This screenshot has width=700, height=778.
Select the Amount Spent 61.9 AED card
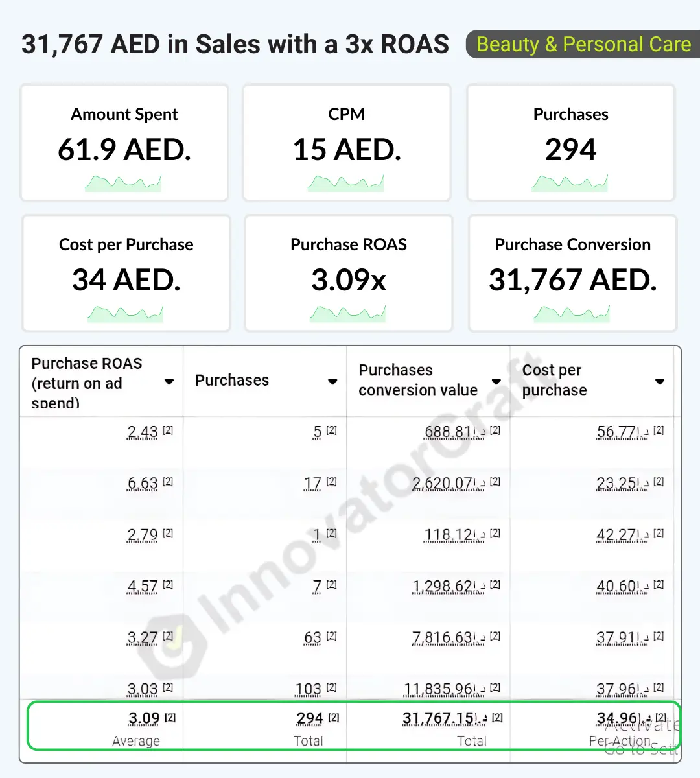click(124, 143)
